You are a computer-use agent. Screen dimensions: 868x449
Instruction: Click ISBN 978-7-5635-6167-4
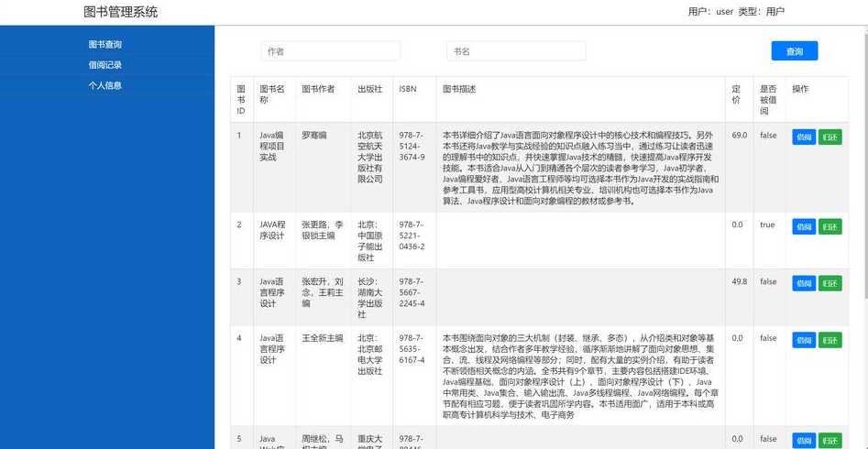click(412, 349)
